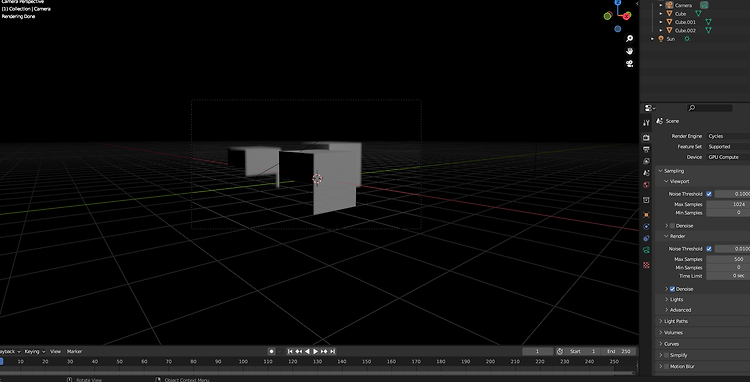This screenshot has width=750, height=382.
Task: Enable Viewport Denoise checkbox
Action: (x=672, y=226)
